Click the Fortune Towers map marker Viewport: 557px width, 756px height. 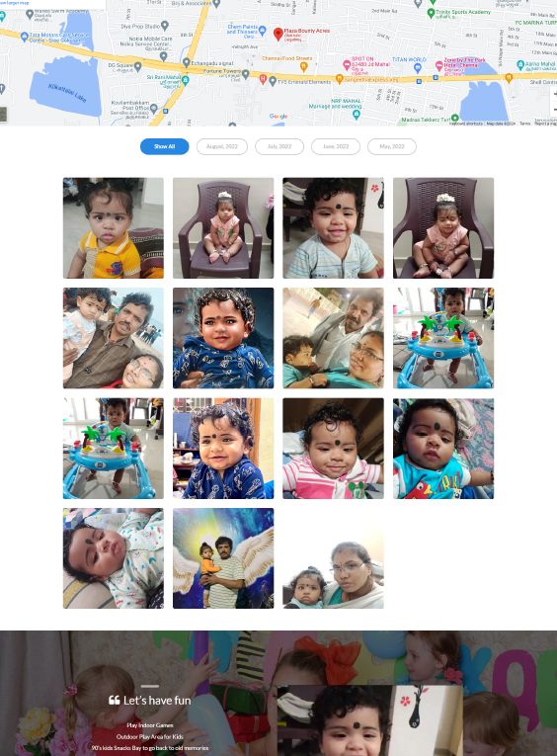(x=246, y=74)
